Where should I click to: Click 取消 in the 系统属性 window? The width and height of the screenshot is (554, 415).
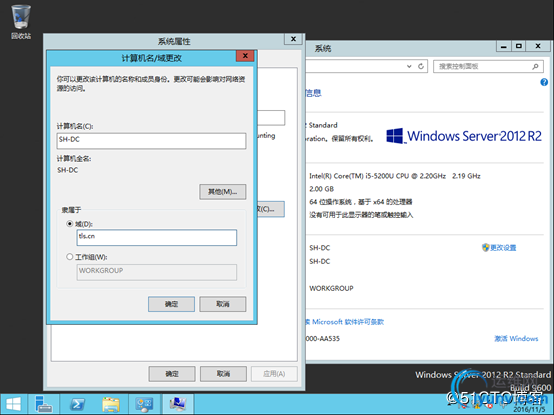(x=223, y=374)
